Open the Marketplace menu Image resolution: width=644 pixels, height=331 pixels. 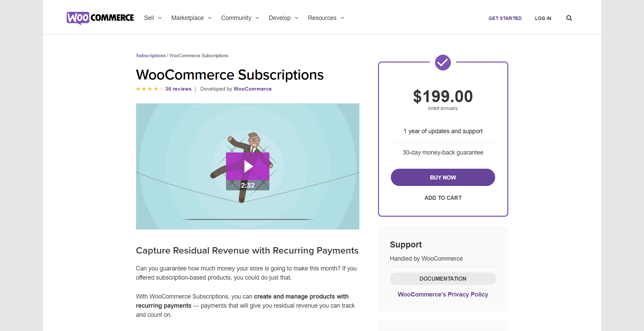pos(187,18)
